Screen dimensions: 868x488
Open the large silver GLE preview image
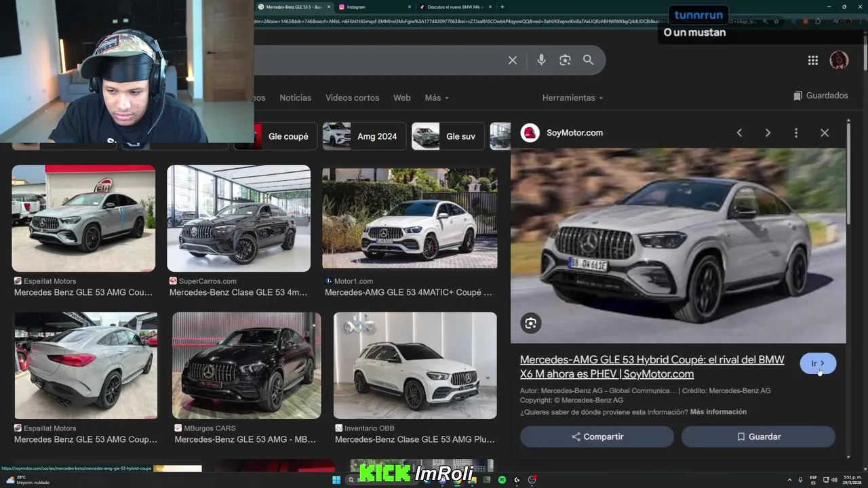click(x=678, y=246)
